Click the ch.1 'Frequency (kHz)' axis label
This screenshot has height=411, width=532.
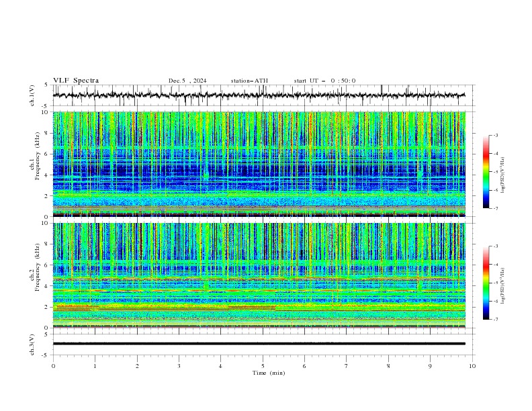point(37,154)
